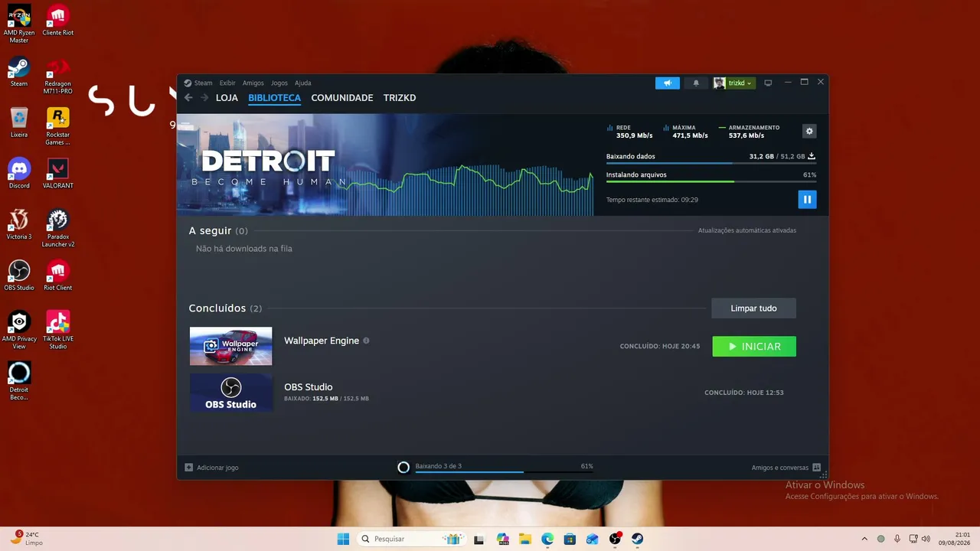Click Atualizações automáticas ativadas text

click(x=747, y=230)
